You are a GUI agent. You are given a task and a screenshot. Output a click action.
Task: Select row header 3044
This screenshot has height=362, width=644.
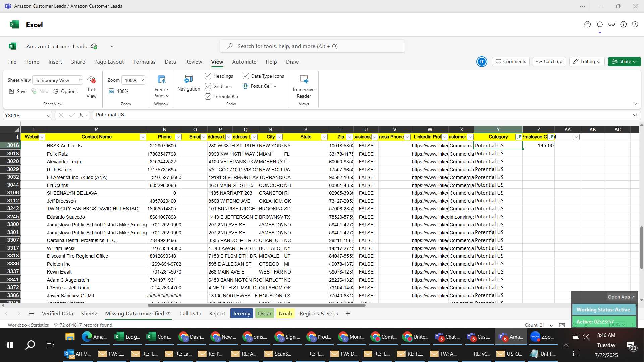(10, 185)
